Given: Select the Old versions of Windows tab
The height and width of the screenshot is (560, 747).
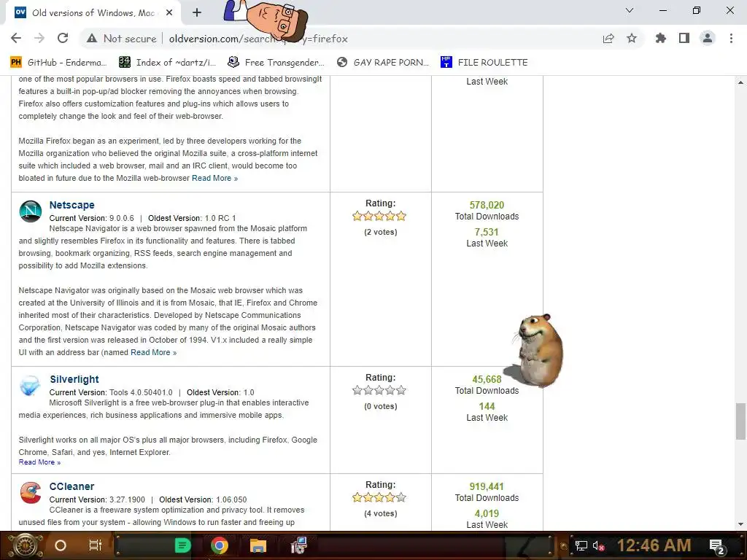Looking at the screenshot, I should tap(93, 13).
